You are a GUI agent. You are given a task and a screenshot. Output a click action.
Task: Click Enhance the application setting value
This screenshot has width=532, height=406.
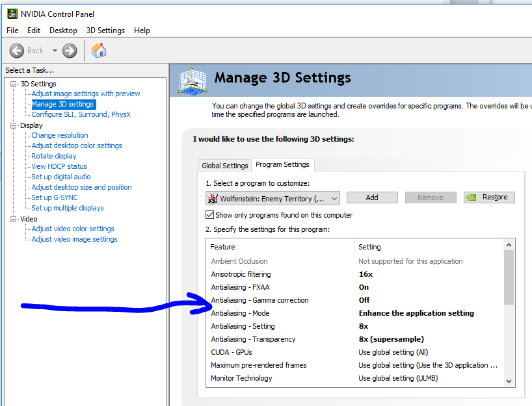416,313
